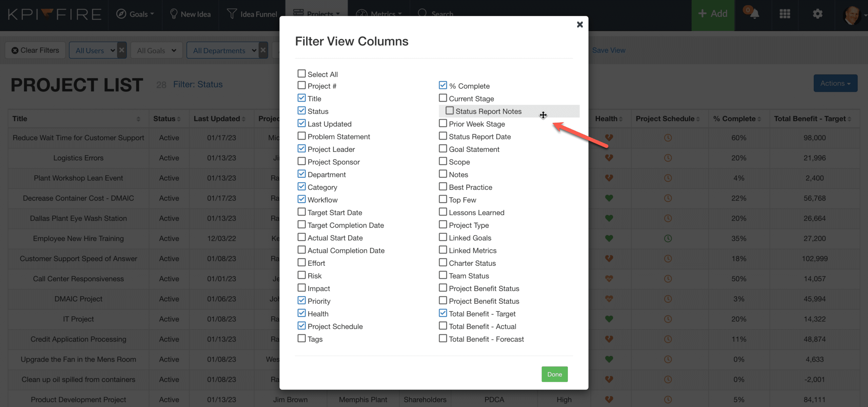868x407 pixels.
Task: Open the All Goals dropdown
Action: click(157, 50)
